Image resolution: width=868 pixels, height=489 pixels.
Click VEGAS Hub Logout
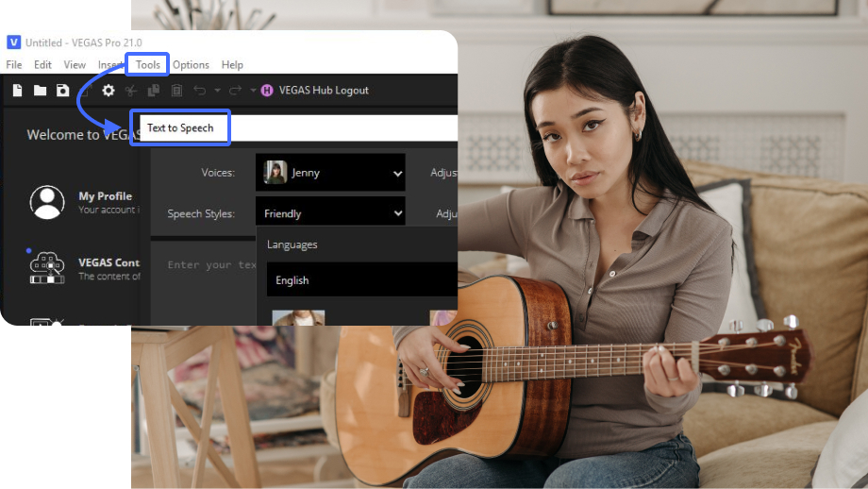click(324, 91)
